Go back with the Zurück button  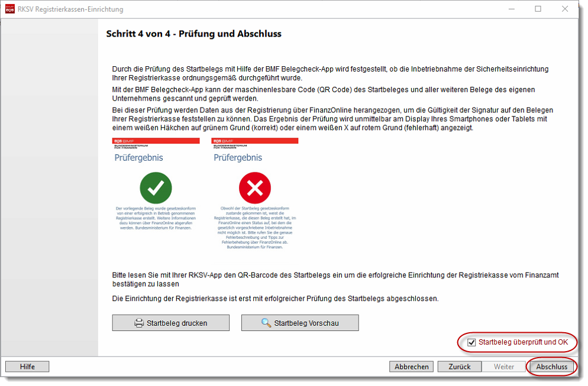click(459, 366)
